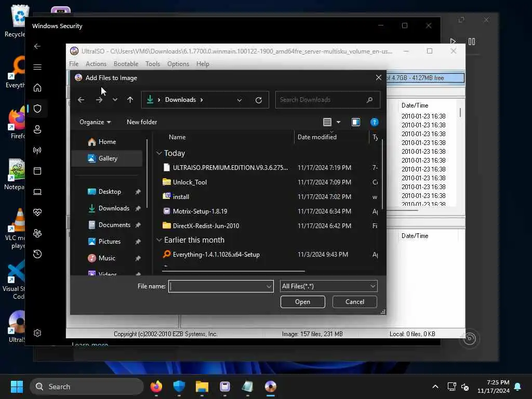The image size is (532, 399).
Task: Toggle the preview pane
Action: point(355,122)
